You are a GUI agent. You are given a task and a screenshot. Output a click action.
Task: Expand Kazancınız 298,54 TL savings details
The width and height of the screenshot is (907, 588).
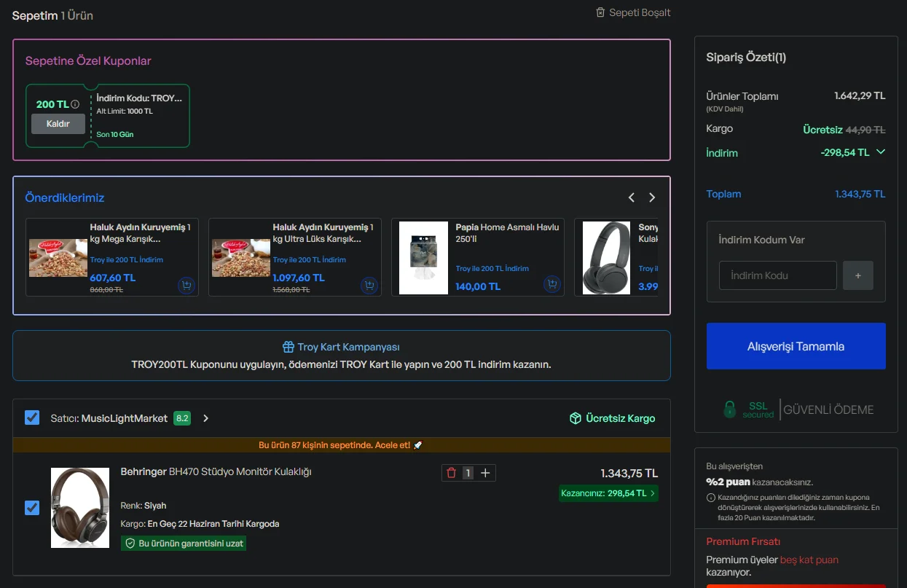[608, 493]
